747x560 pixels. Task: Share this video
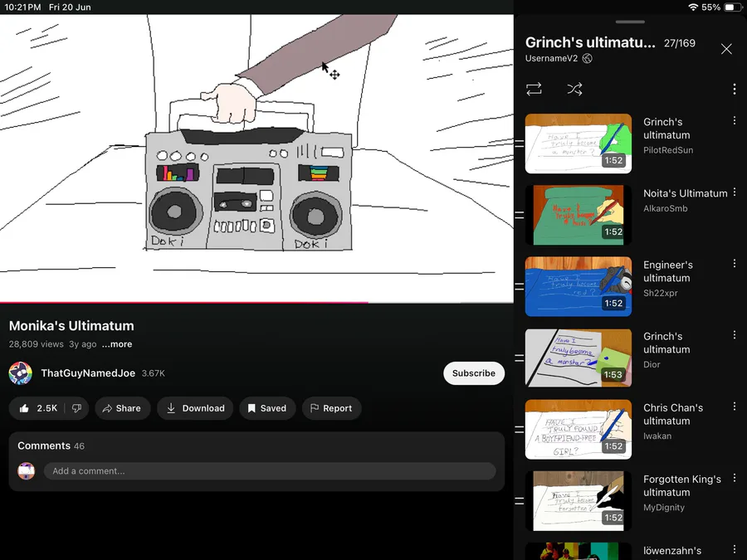(x=123, y=408)
